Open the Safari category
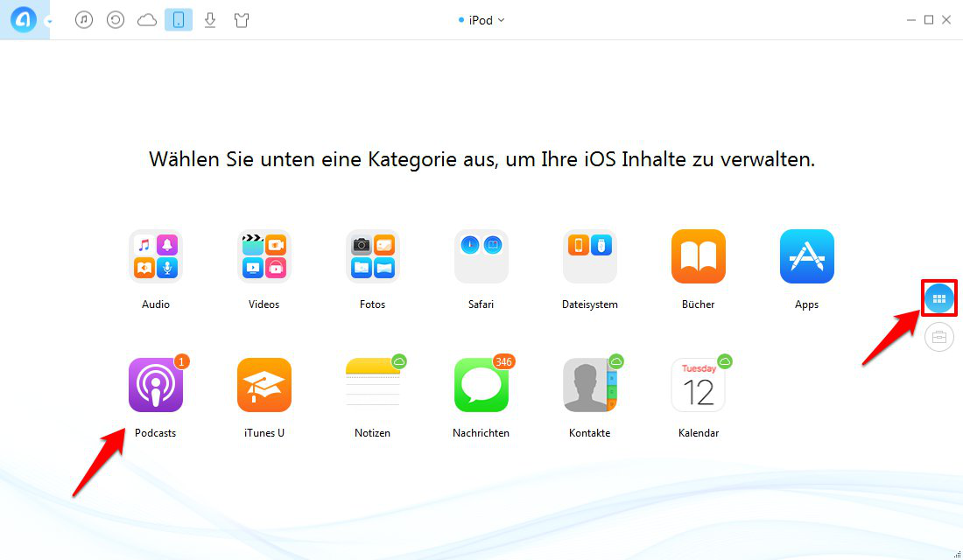The image size is (963, 560). 481,256
